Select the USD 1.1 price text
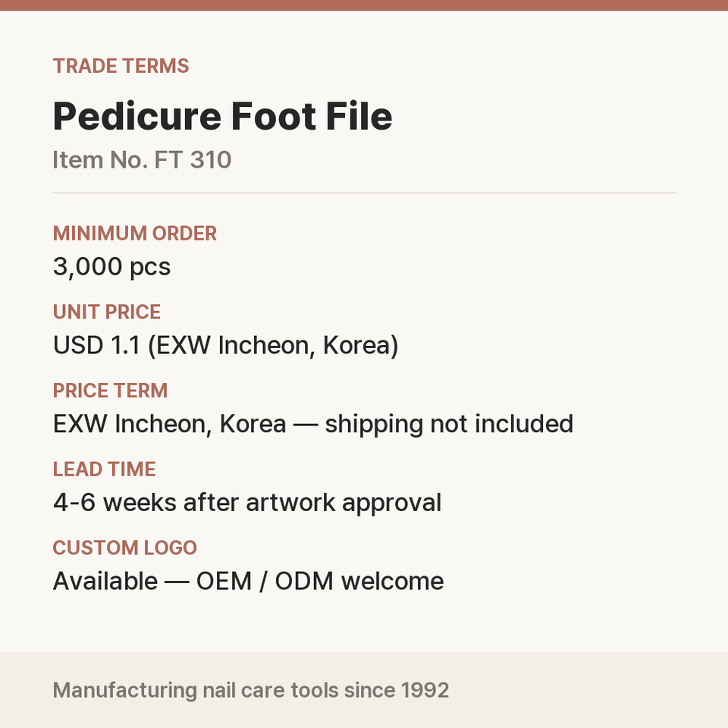 click(x=226, y=346)
